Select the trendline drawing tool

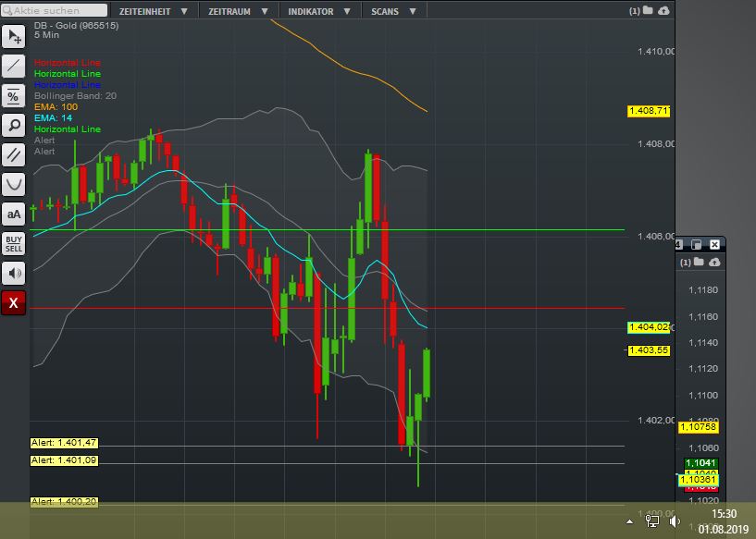(12, 66)
